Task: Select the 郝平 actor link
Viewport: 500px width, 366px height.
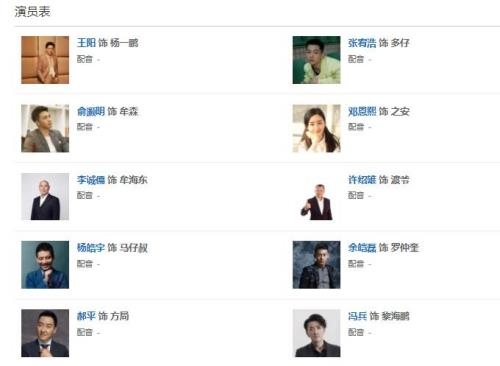Action: point(86,316)
